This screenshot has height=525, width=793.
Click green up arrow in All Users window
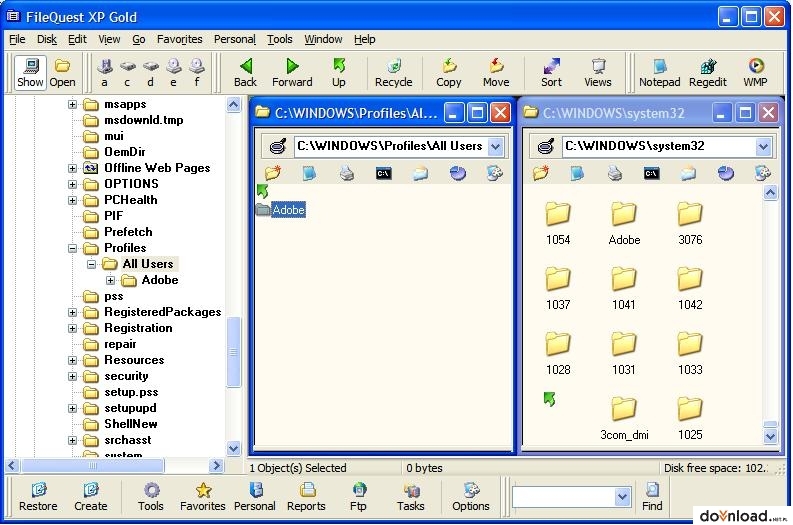262,191
